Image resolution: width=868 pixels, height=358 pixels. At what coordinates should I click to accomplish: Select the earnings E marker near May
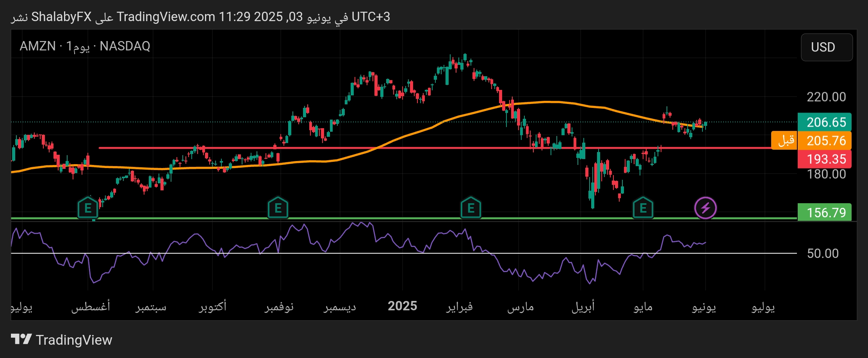point(643,208)
